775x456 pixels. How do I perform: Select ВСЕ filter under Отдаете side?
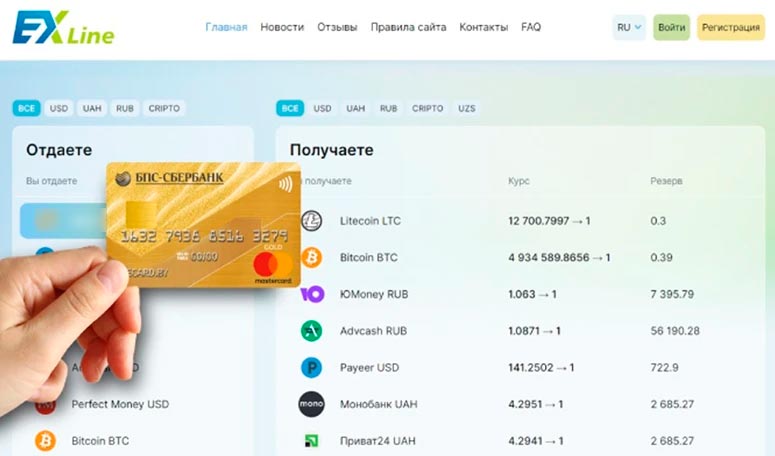tap(26, 108)
